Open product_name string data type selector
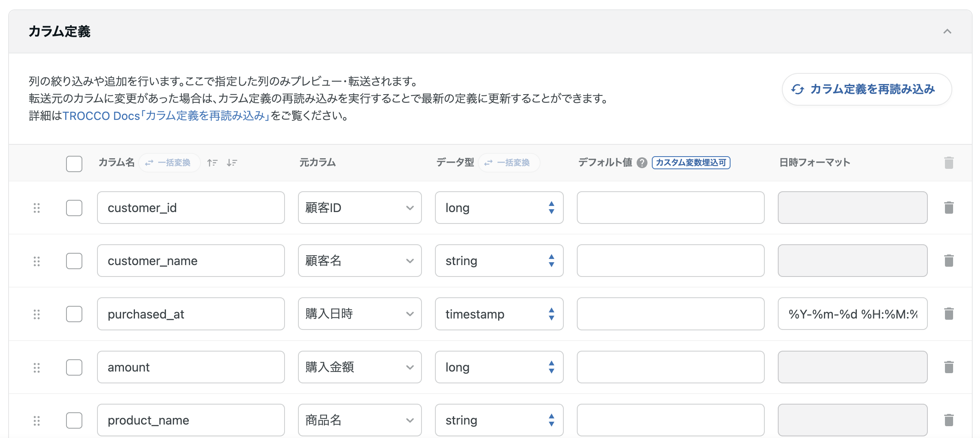Image resolution: width=980 pixels, height=438 pixels. [499, 420]
